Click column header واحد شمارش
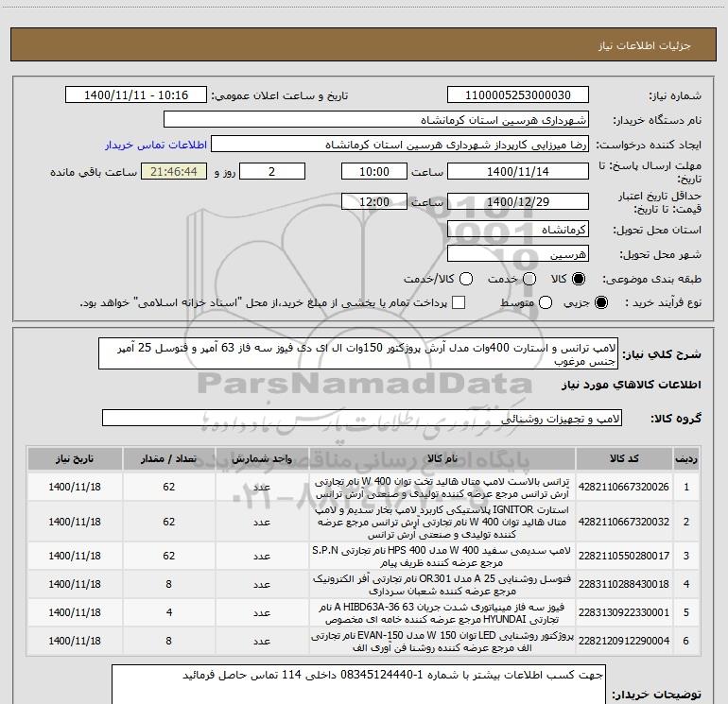The width and height of the screenshot is (728, 704). point(262,459)
